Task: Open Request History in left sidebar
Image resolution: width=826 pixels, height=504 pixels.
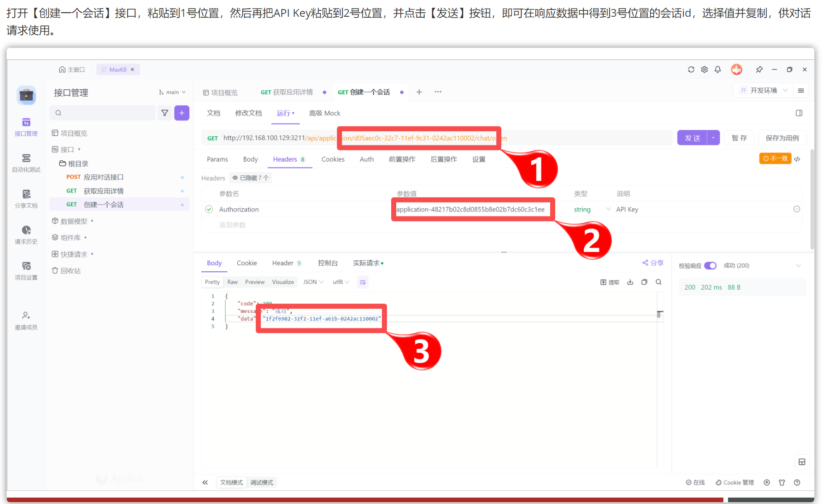Action: click(x=26, y=235)
